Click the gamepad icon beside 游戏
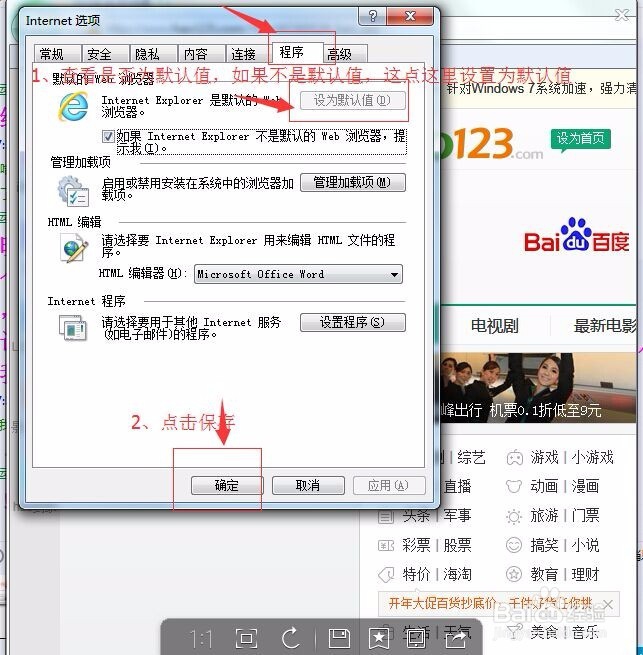Screen dimensions: 643x655 tap(515, 458)
